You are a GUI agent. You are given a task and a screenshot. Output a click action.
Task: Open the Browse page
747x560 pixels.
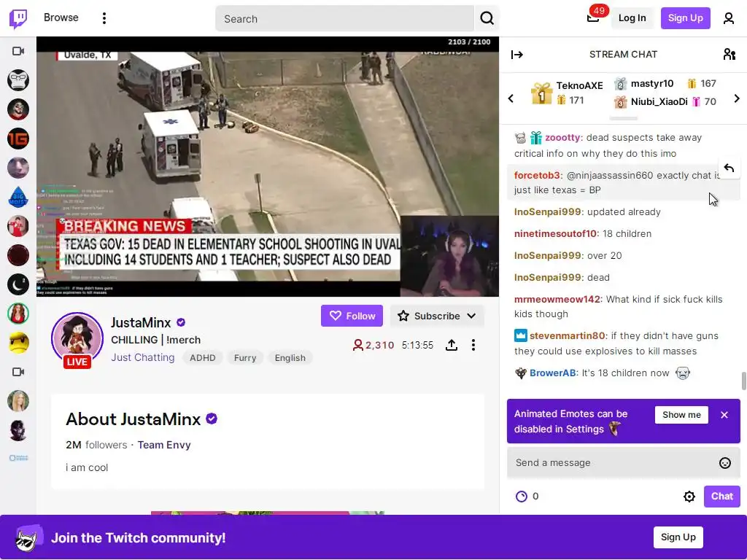pos(61,17)
